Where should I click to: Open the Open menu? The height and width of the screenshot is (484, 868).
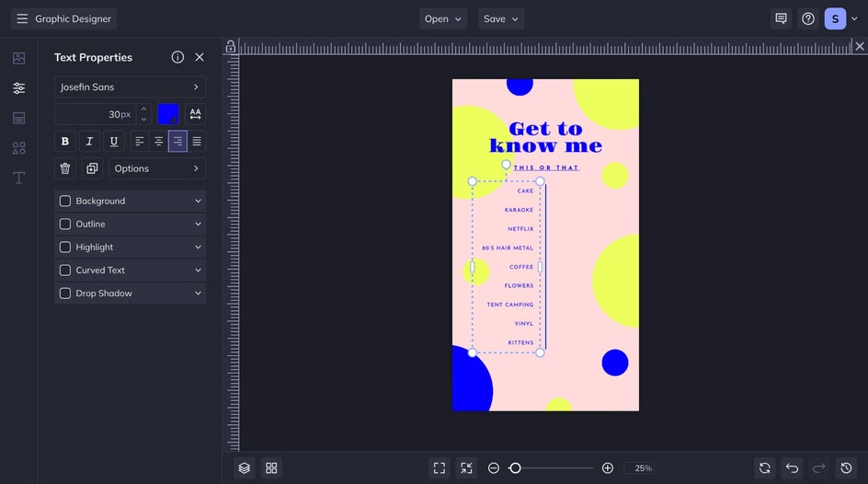pos(443,18)
